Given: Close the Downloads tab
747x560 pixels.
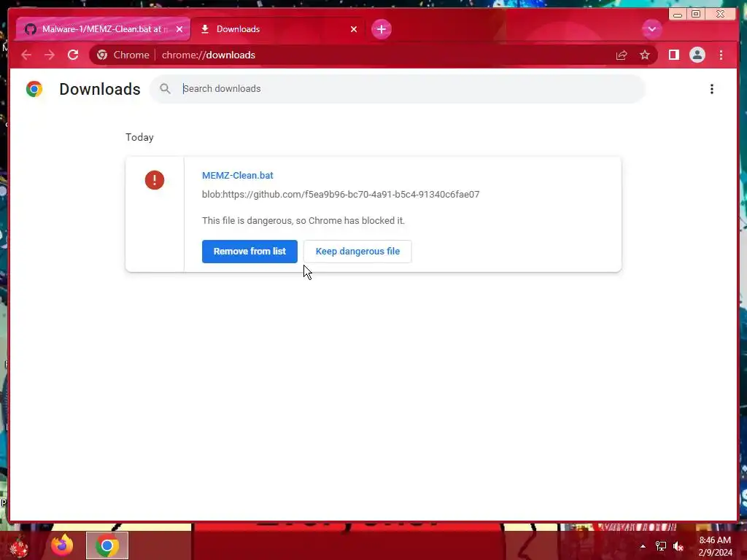Looking at the screenshot, I should click(354, 29).
